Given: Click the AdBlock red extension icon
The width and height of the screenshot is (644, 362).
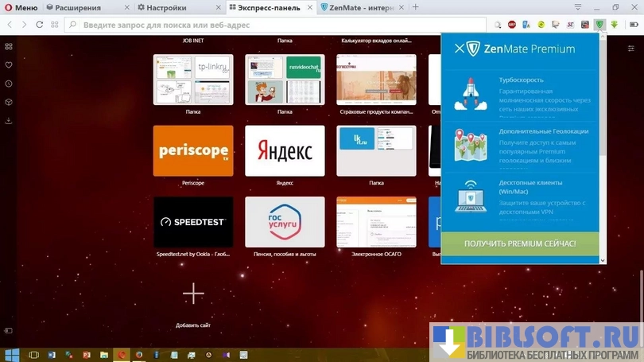Looking at the screenshot, I should coord(511,25).
